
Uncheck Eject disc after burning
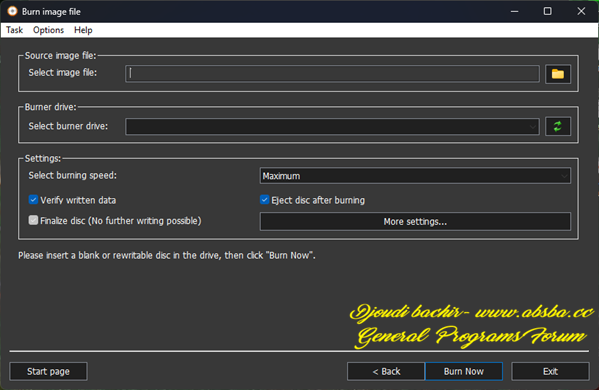point(264,200)
